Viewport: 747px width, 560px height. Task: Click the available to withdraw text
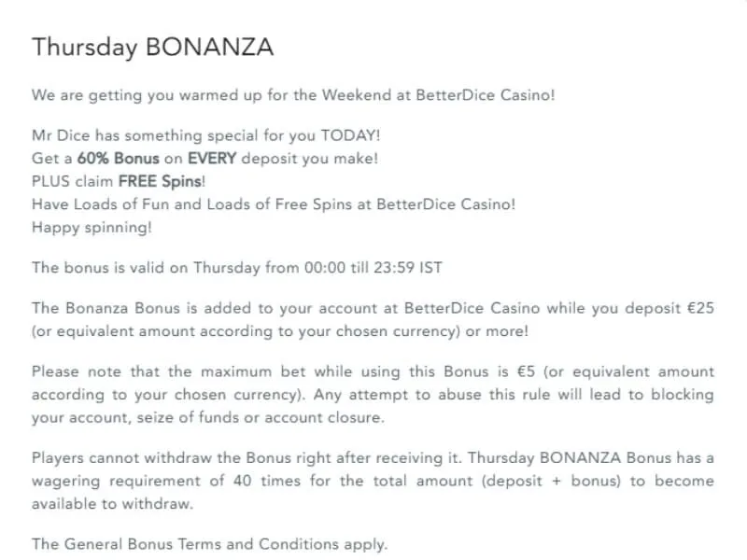click(112, 504)
